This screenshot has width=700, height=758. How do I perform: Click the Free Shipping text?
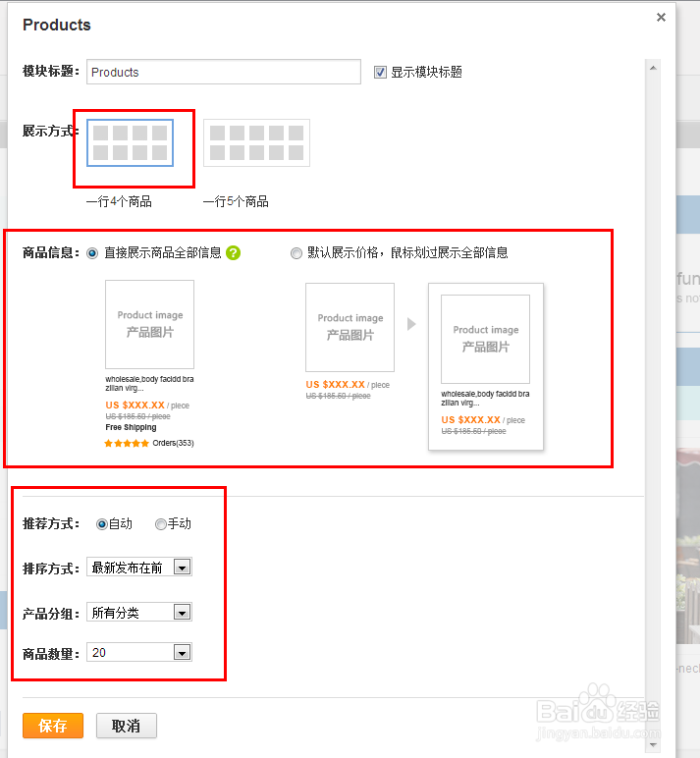131,427
